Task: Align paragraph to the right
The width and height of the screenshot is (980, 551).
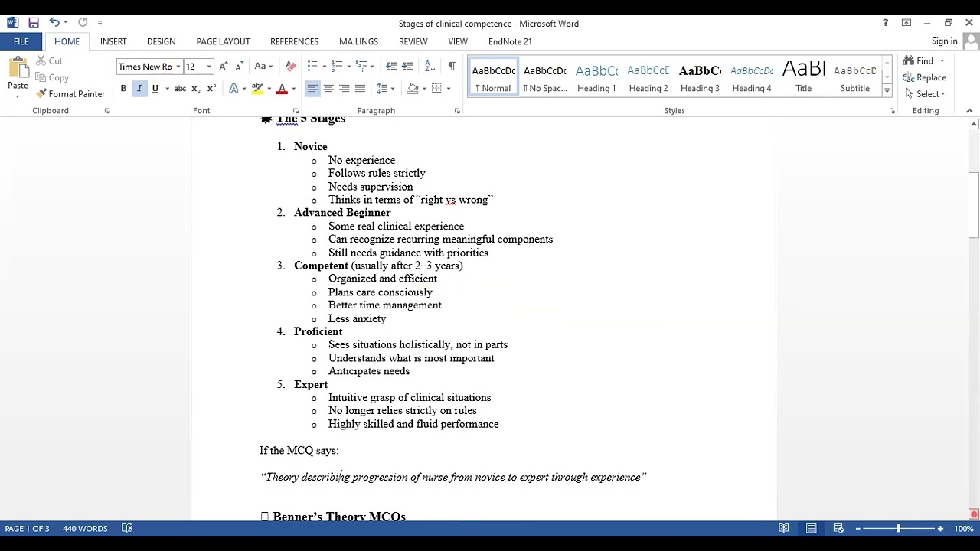Action: click(x=345, y=89)
